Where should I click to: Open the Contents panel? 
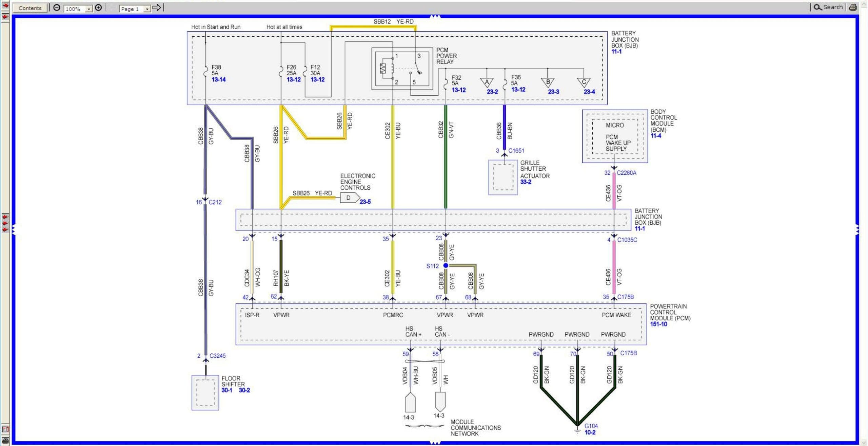(x=30, y=8)
